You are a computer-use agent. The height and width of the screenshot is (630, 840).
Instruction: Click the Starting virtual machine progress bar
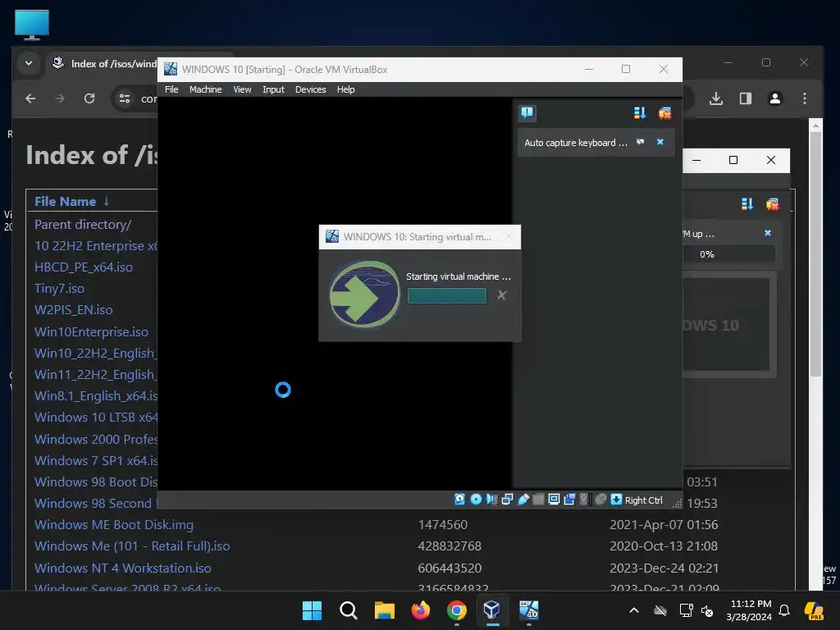coord(446,295)
